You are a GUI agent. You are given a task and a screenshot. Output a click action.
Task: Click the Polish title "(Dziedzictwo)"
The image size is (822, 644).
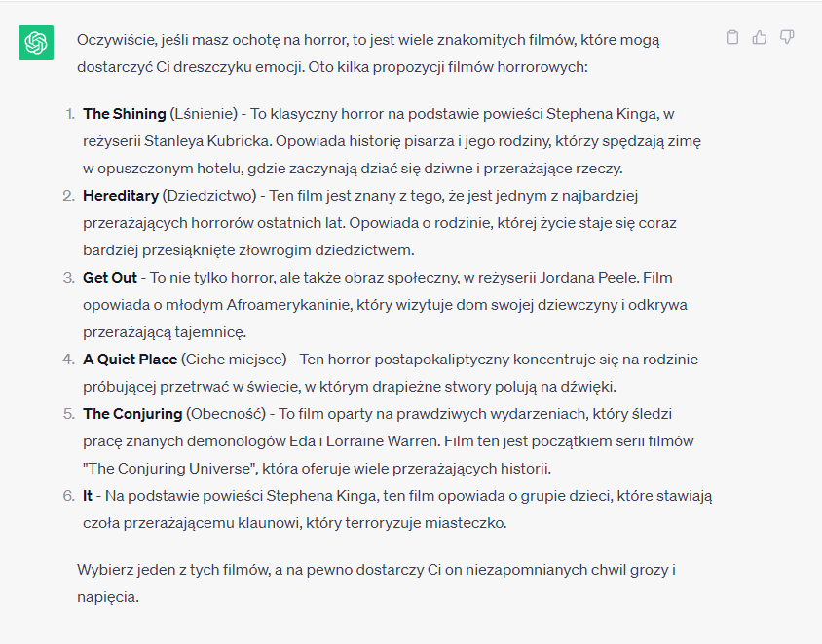pos(210,196)
